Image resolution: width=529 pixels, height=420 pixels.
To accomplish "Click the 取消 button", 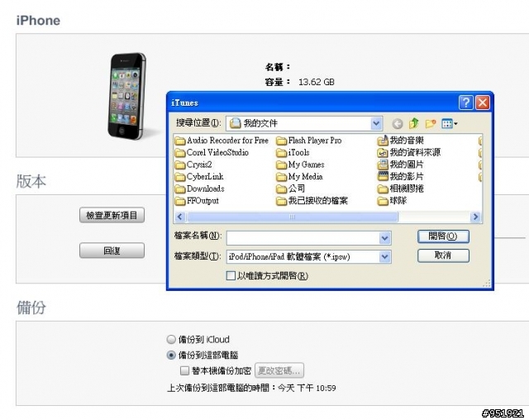I will tap(443, 255).
